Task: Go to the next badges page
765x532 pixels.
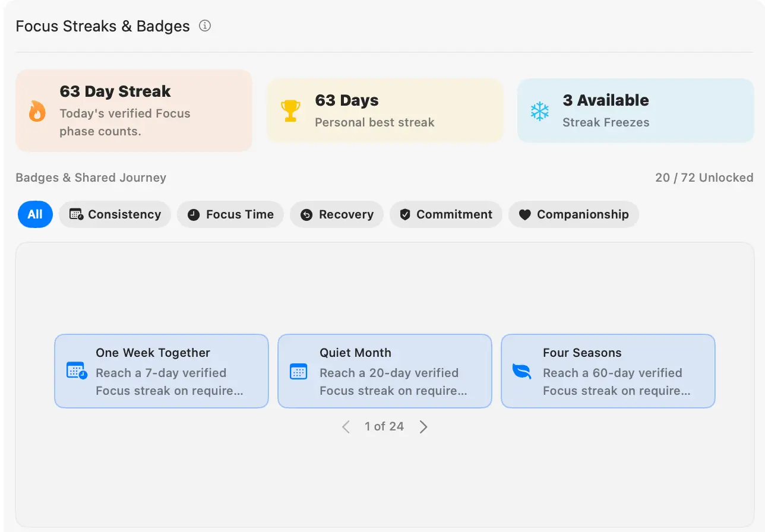Action: tap(423, 427)
